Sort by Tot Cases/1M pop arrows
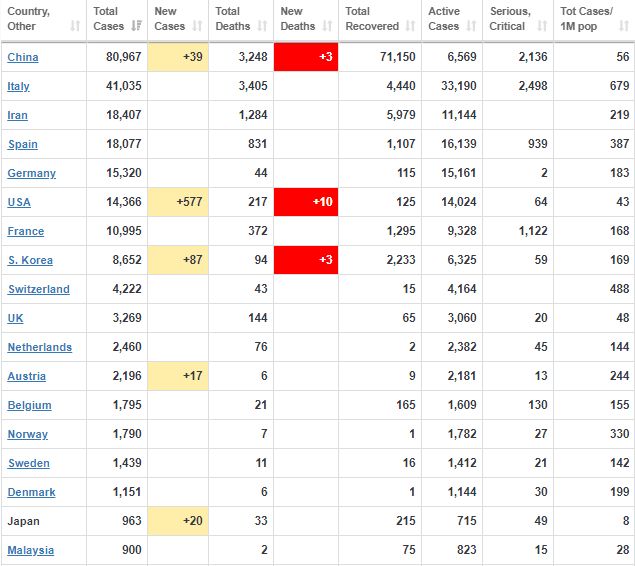This screenshot has width=635, height=566. tap(624, 26)
